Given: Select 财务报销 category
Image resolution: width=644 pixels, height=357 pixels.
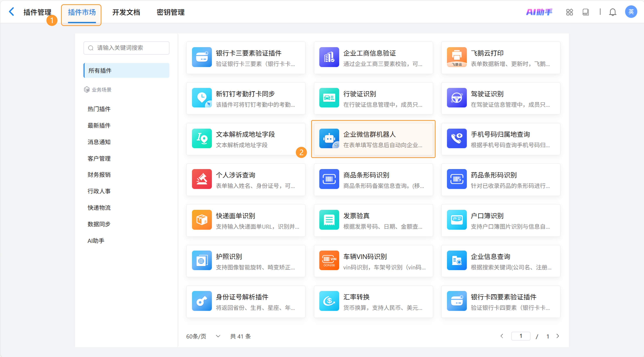Looking at the screenshot, I should (x=99, y=175).
